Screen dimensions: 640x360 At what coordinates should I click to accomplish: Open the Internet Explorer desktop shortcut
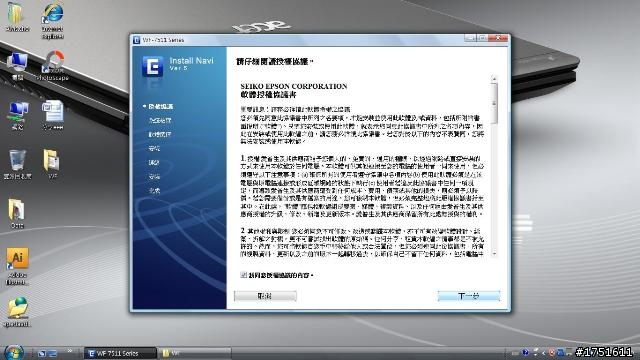click(53, 20)
